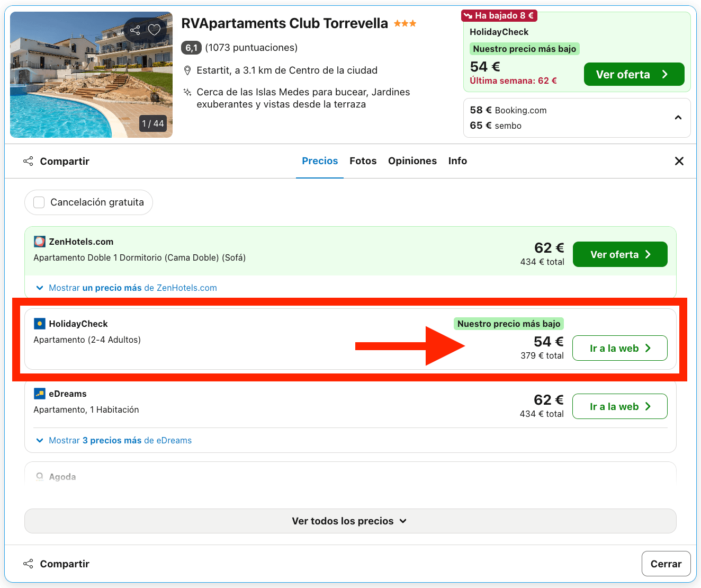This screenshot has height=588, width=701.
Task: Click the location pin icon beside Estartit
Action: pos(187,70)
